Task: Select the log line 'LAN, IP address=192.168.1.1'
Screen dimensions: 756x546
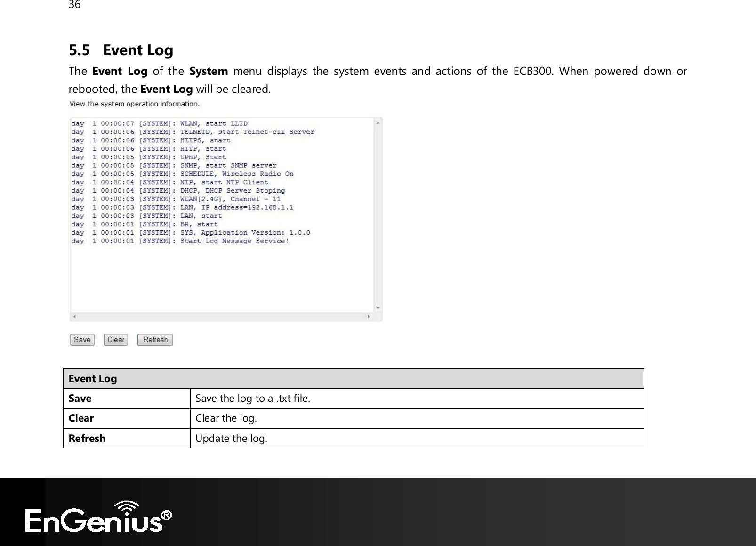Action: pos(183,208)
